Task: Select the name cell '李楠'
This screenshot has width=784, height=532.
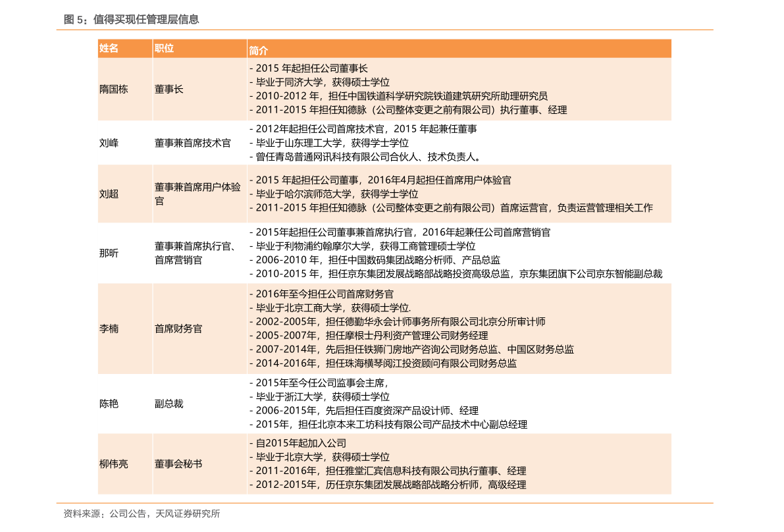Action: [x=109, y=328]
